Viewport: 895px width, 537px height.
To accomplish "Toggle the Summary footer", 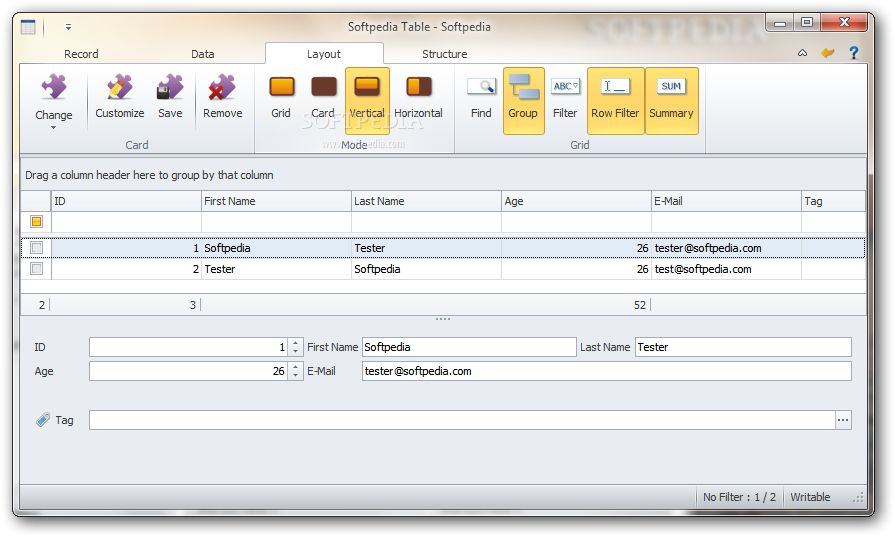I will point(671,100).
